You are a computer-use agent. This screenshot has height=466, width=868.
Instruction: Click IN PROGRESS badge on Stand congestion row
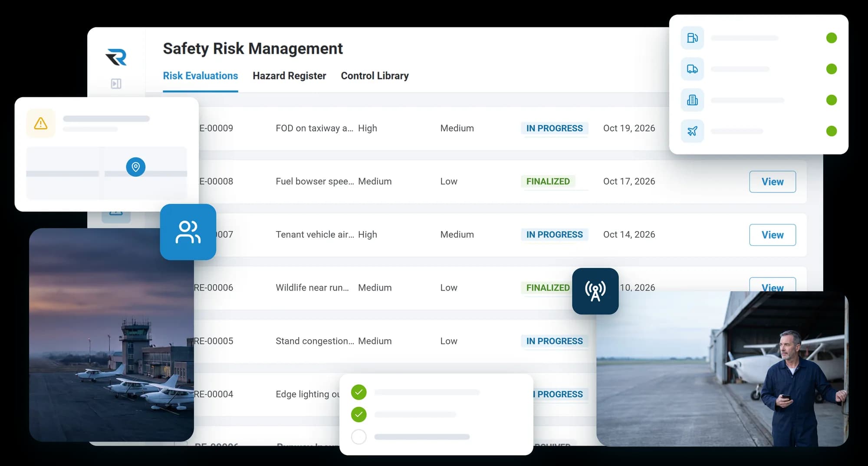pyautogui.click(x=554, y=341)
